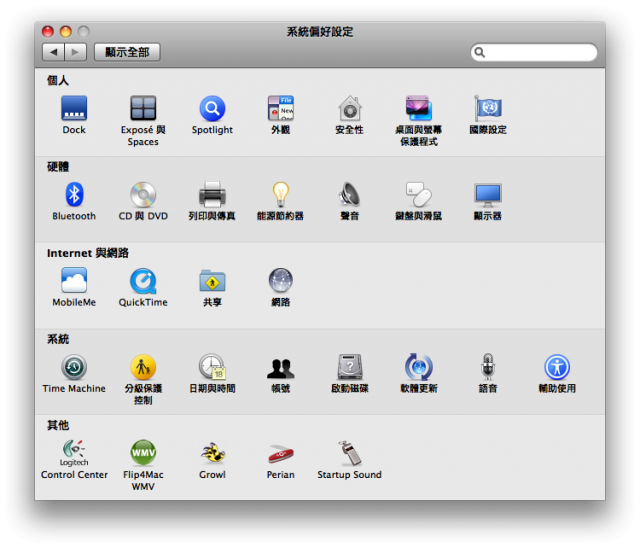Click the 顯示全部 (Show All) button

click(x=127, y=52)
